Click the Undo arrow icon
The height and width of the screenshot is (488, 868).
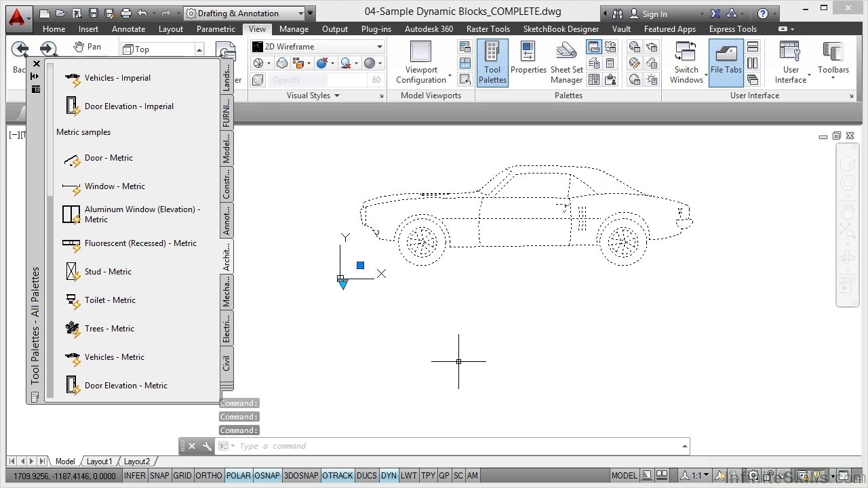click(x=142, y=13)
